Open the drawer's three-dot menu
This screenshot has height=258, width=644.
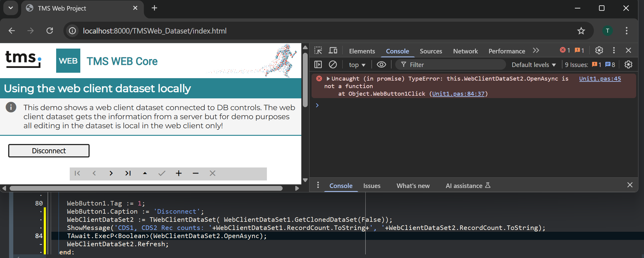point(318,185)
